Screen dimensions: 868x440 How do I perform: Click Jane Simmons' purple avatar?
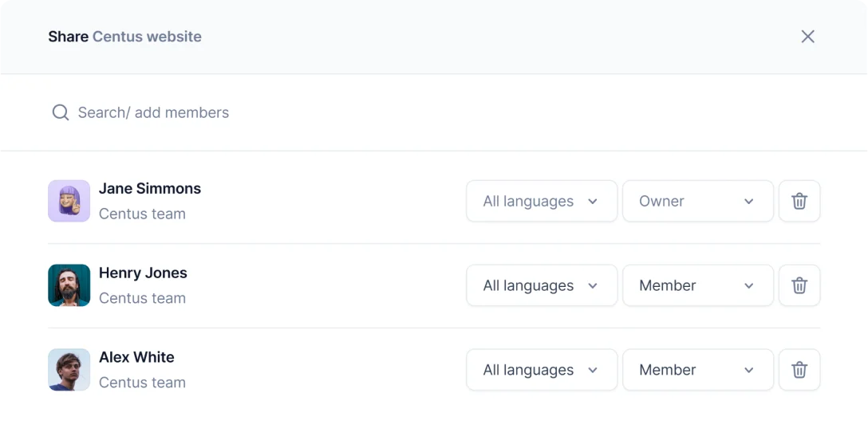coord(69,201)
